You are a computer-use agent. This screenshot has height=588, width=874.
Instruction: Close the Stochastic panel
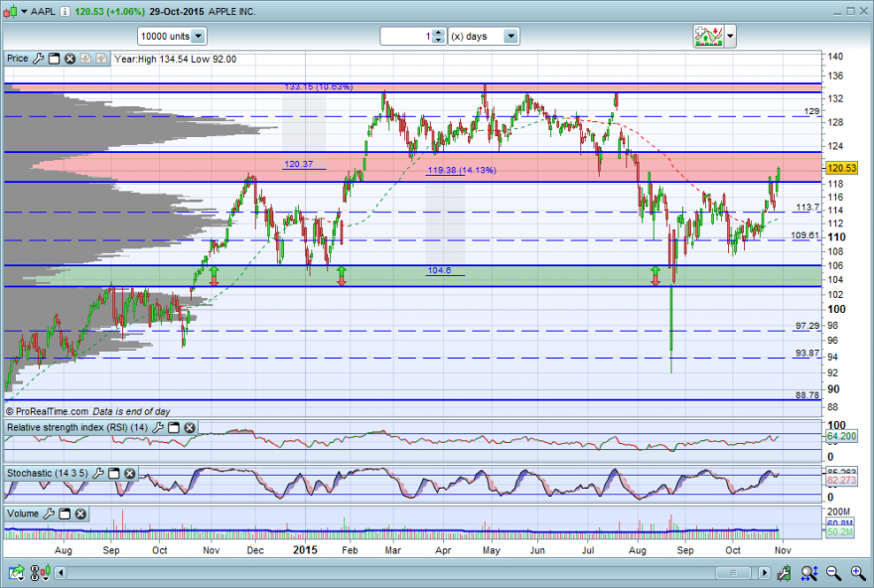click(129, 473)
